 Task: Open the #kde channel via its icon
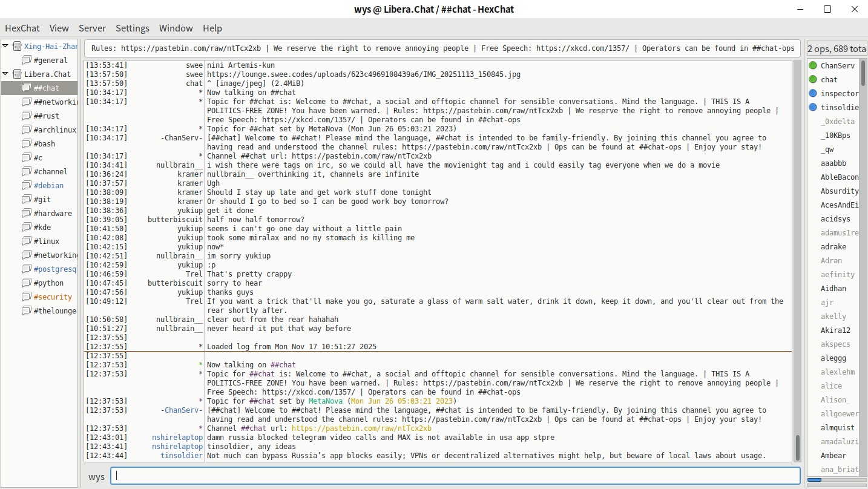(27, 227)
